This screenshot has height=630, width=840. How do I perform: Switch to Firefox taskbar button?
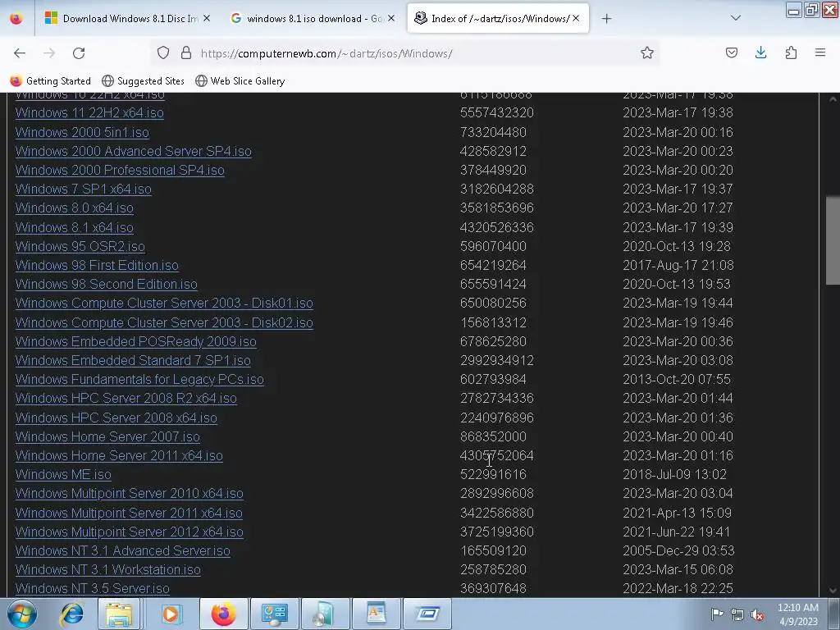[223, 614]
